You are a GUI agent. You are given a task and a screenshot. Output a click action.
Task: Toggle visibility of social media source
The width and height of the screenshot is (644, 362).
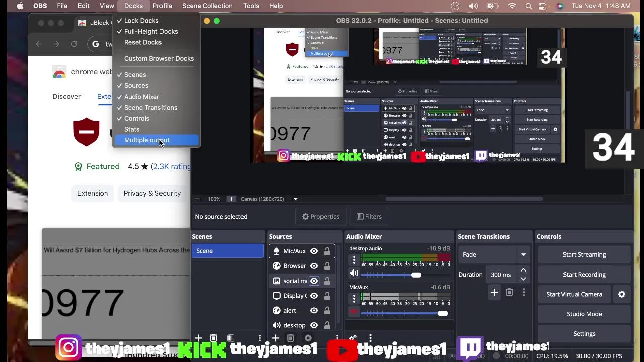coord(314,281)
